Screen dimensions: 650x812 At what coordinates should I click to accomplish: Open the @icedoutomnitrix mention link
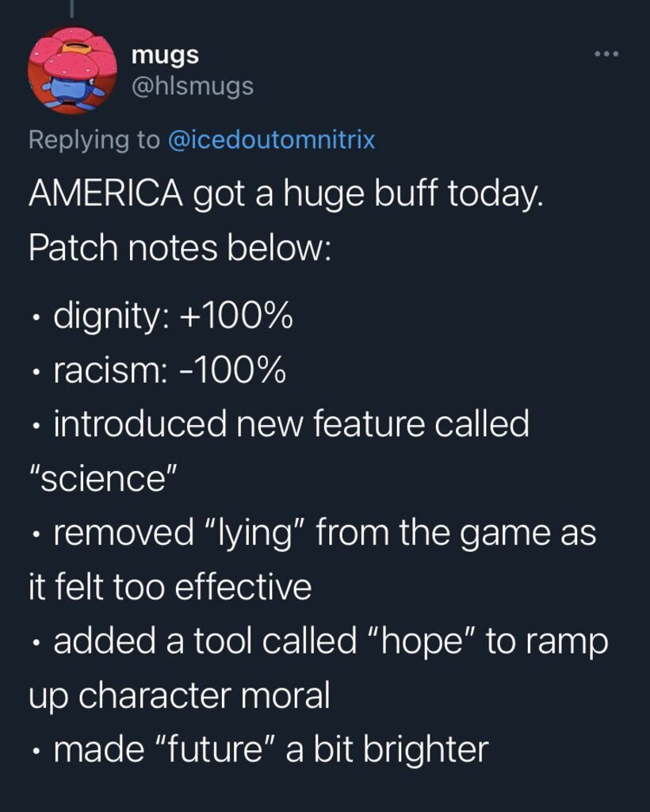point(271,140)
